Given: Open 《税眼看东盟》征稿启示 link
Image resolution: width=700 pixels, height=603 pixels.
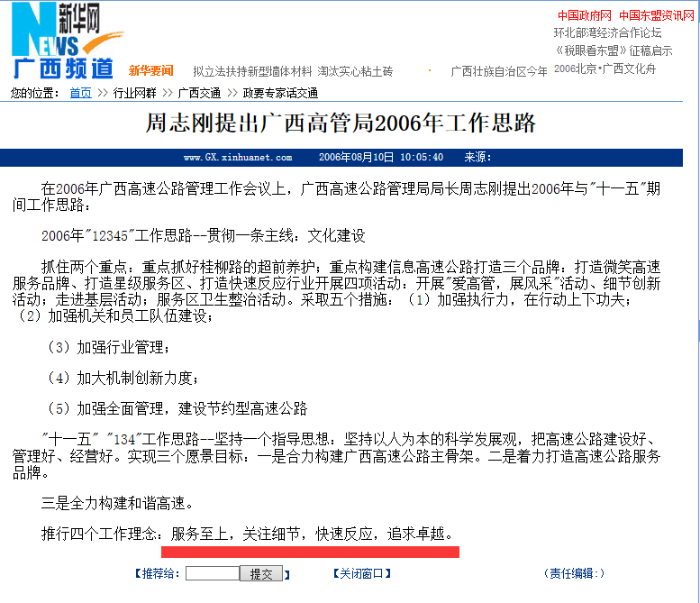Looking at the screenshot, I should click(x=613, y=50).
